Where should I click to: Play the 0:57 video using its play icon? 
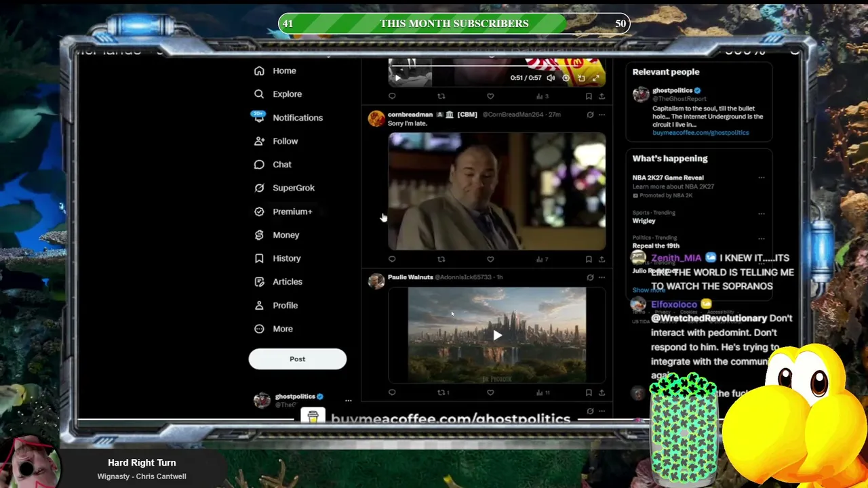[x=398, y=78]
